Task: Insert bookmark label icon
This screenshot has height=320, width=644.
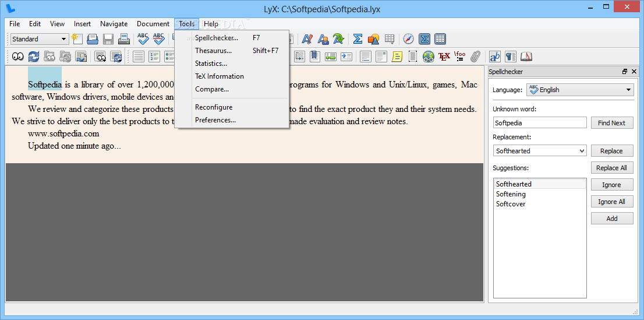Action: 315,57
